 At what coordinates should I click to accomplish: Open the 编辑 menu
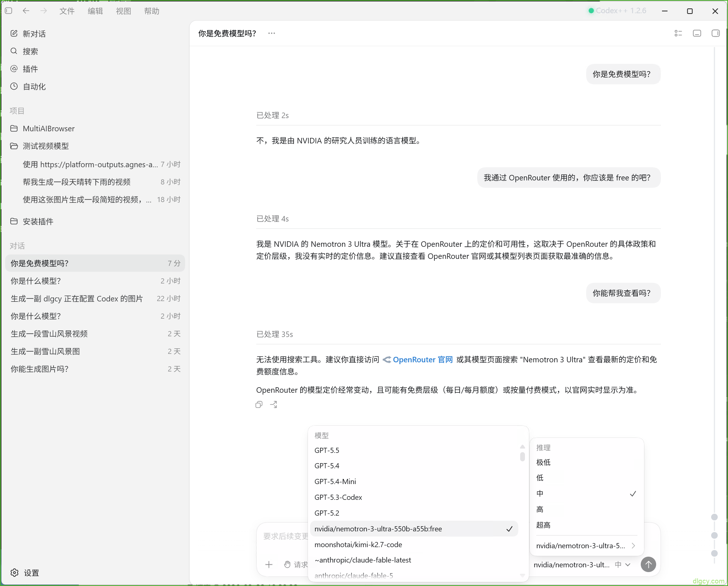coord(95,11)
